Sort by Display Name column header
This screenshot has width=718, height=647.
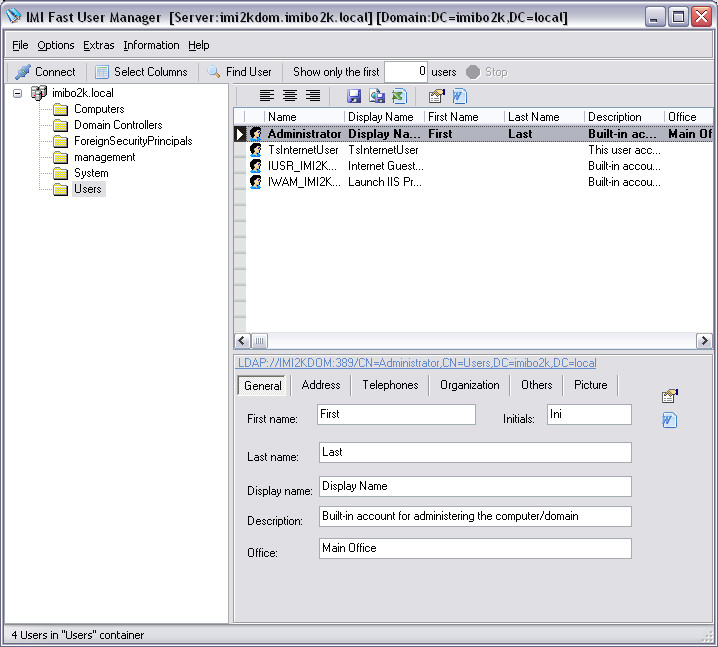pyautogui.click(x=384, y=117)
